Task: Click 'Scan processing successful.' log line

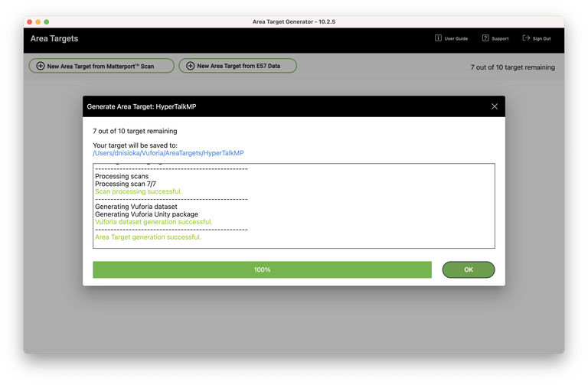Action: point(139,191)
